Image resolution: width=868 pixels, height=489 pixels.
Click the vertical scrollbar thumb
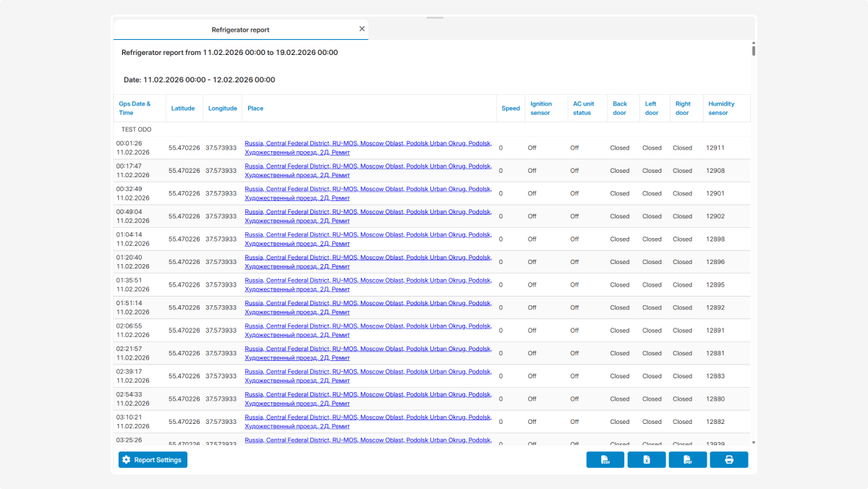753,49
